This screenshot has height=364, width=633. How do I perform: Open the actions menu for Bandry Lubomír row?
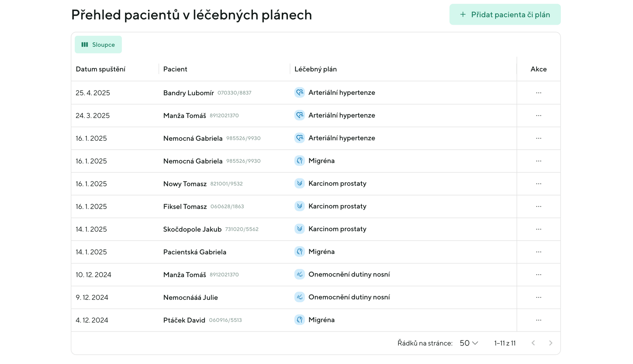click(x=539, y=93)
